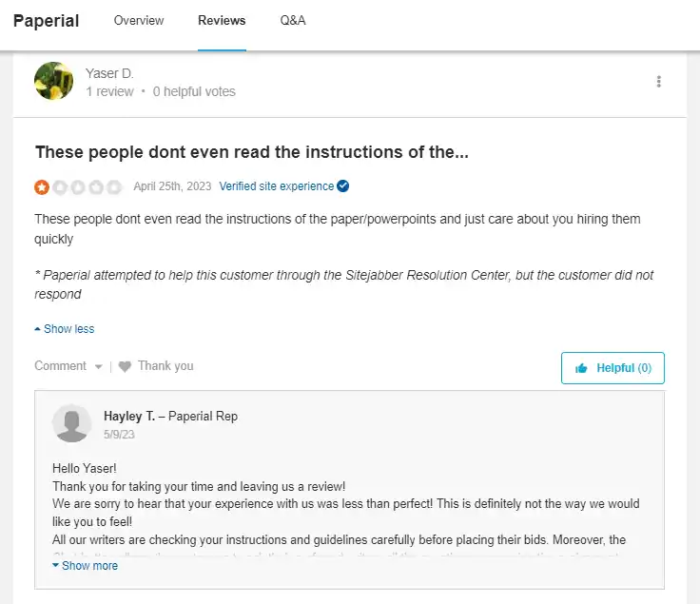Collapse the review with Show less
This screenshot has width=700, height=604.
point(65,329)
